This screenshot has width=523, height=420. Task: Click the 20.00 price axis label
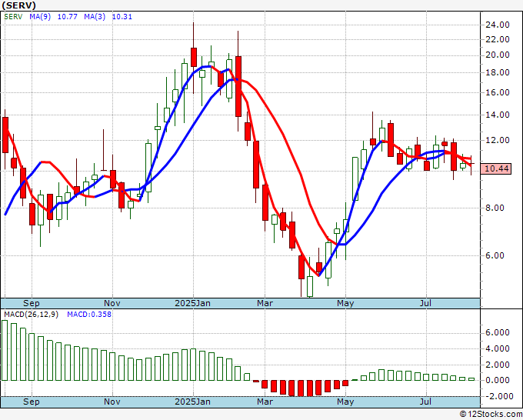click(498, 55)
